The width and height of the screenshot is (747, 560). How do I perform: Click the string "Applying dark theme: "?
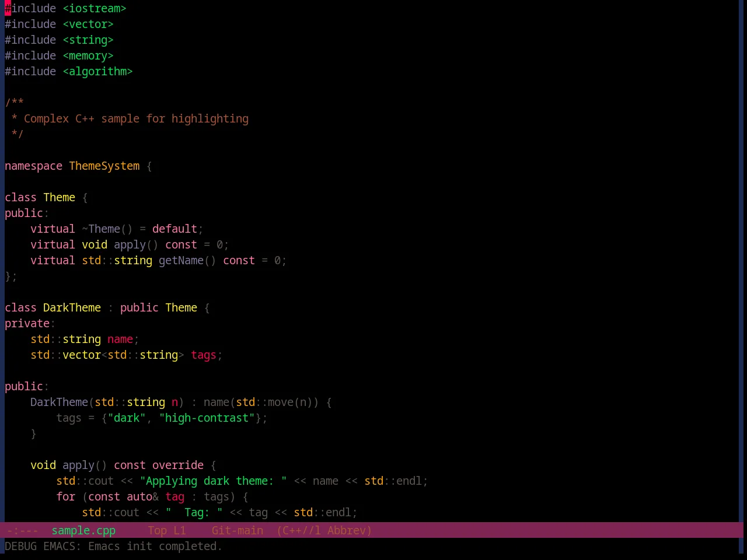pos(213,481)
